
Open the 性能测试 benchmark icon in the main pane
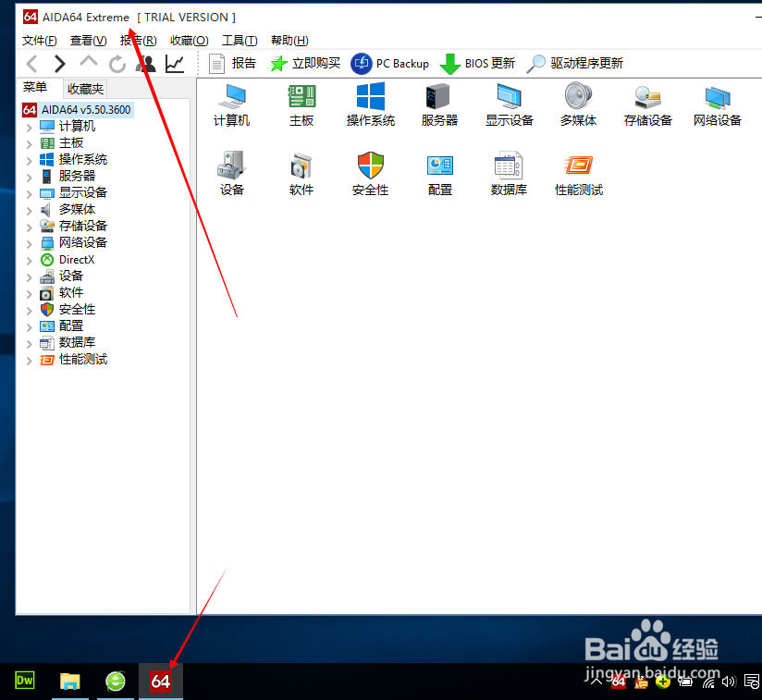coord(579,174)
